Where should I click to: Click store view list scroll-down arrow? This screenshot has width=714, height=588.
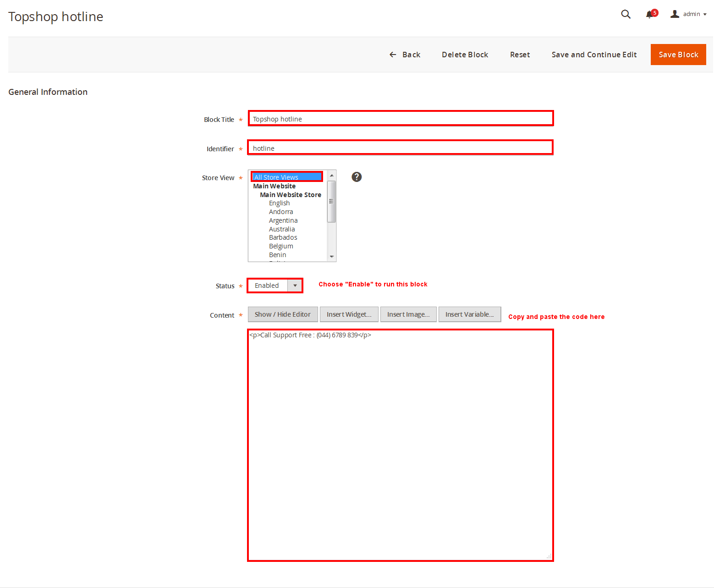point(332,257)
